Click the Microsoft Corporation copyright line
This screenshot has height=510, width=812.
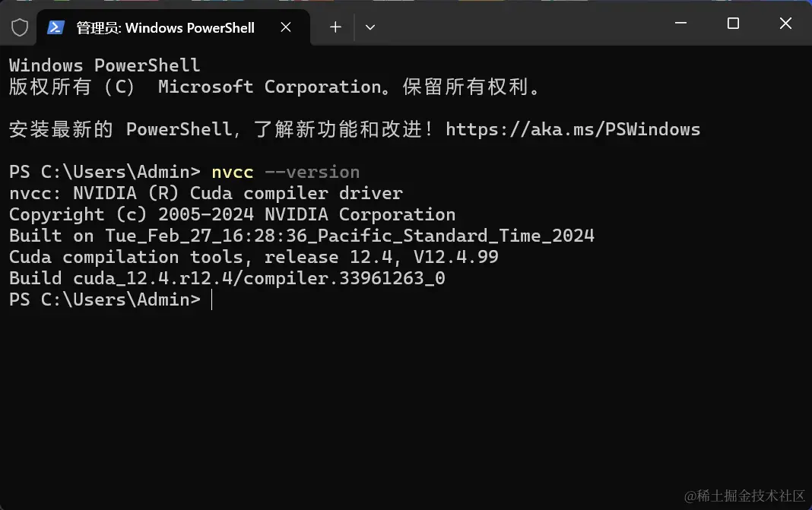tap(274, 87)
